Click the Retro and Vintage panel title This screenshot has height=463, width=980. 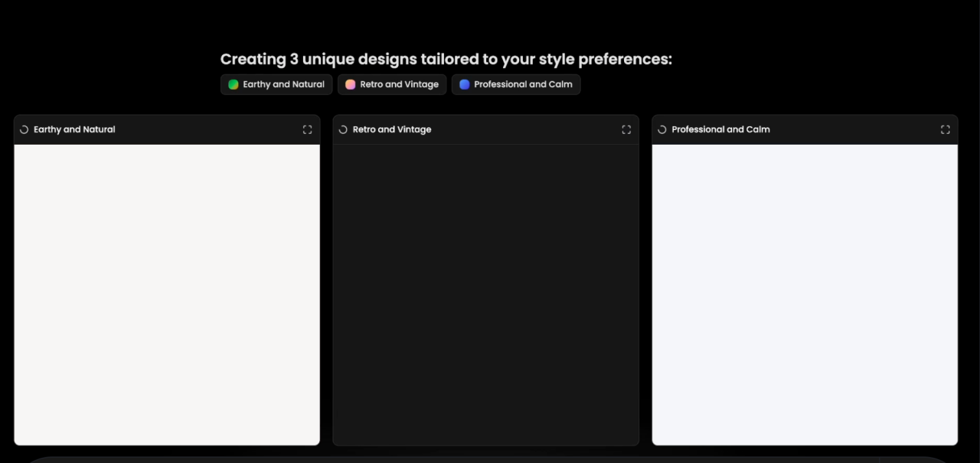(392, 129)
